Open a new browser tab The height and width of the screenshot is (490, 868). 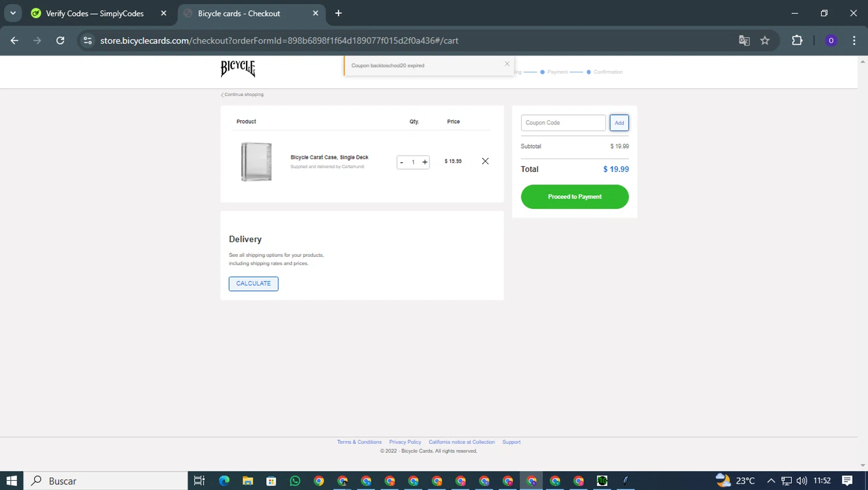tap(339, 13)
